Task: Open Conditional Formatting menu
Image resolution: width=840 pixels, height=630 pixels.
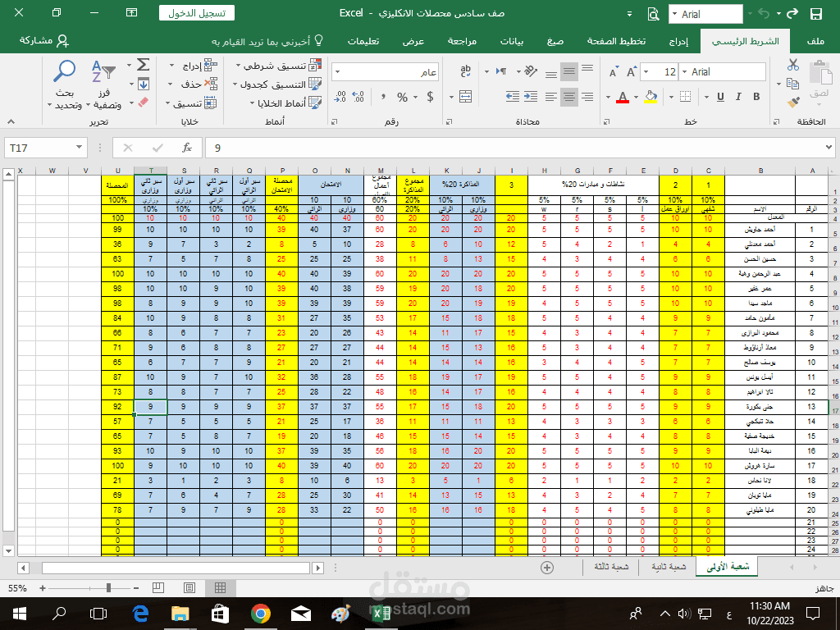Action: (279, 66)
